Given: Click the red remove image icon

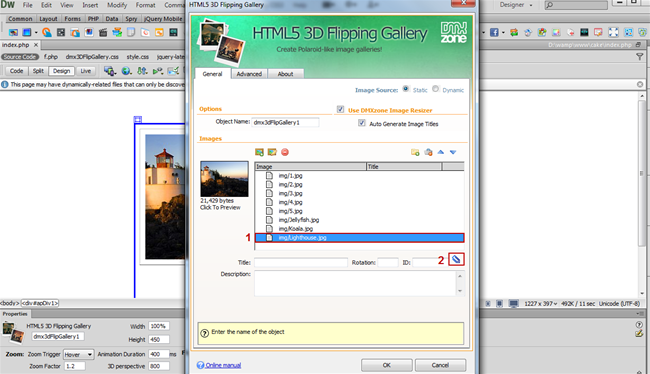Looking at the screenshot, I should [285, 152].
